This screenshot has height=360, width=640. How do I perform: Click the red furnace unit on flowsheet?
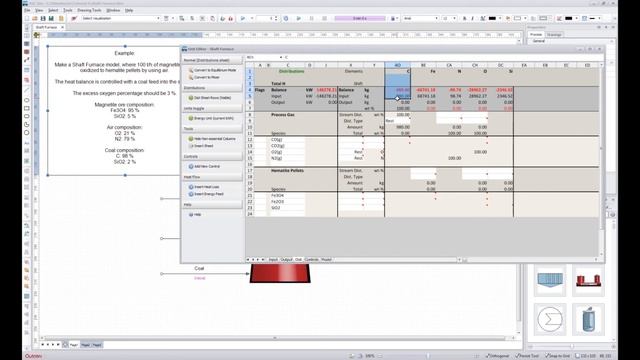[280, 273]
